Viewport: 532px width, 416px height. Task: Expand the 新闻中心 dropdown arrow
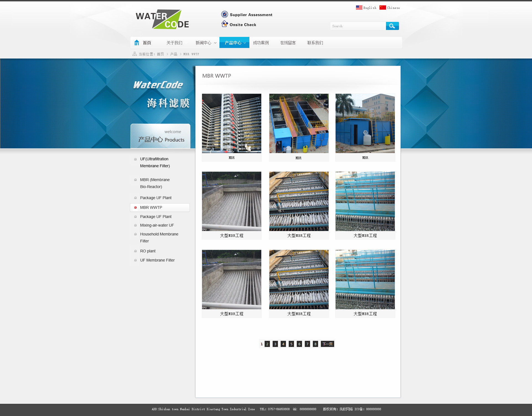pyautogui.click(x=215, y=43)
